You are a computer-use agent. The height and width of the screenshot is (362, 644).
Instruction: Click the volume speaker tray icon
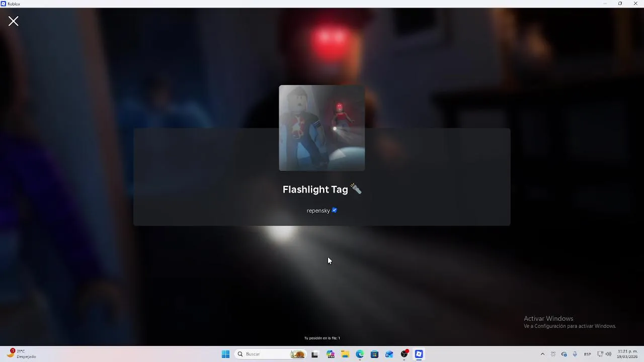coord(608,354)
